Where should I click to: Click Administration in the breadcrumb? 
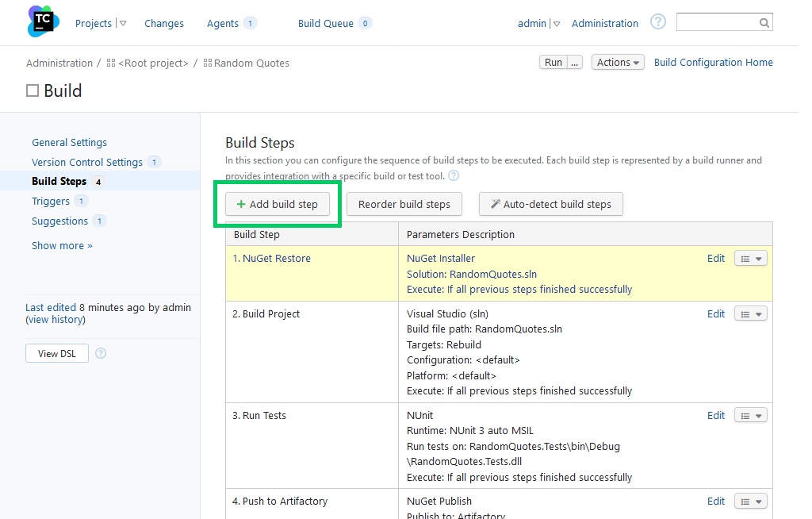click(59, 63)
